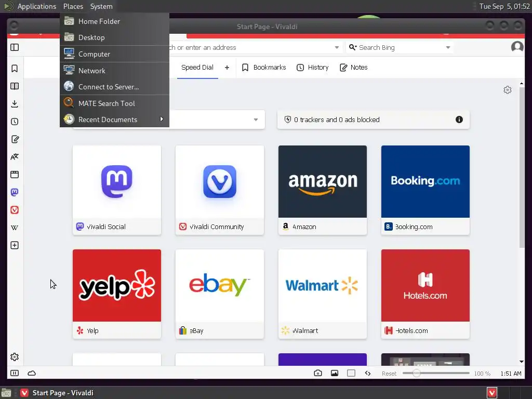Select Start Page - Vivaldi taskbar button

coord(57,393)
